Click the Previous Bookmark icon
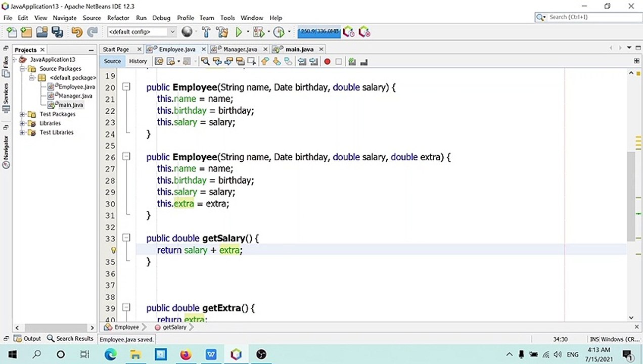Viewport: 643px width, 364px height. pos(265,62)
